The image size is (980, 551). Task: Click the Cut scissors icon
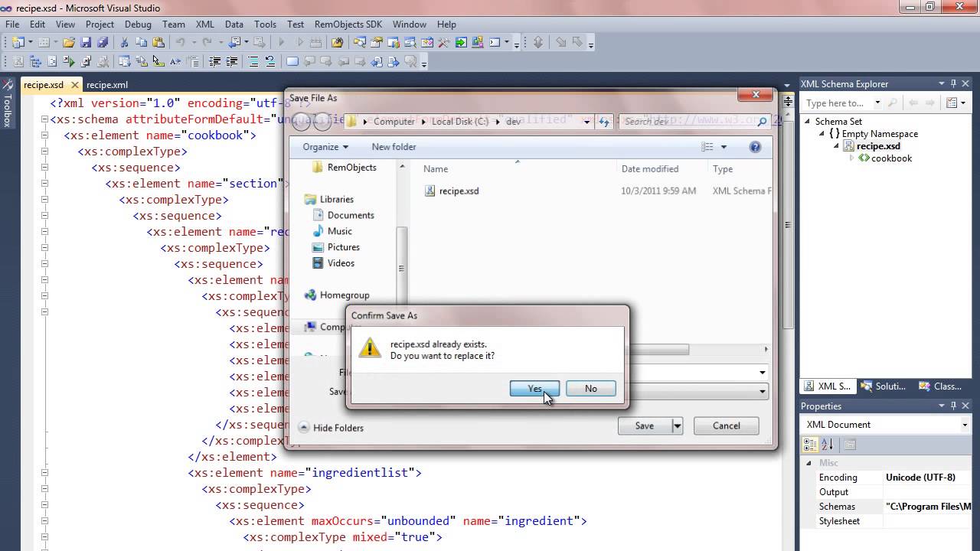tap(124, 43)
